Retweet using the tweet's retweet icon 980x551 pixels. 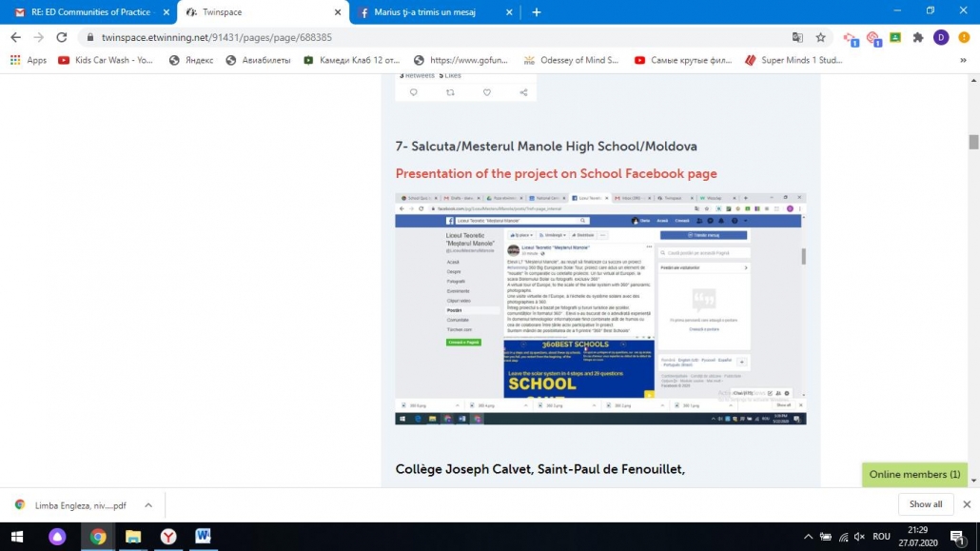(x=450, y=92)
